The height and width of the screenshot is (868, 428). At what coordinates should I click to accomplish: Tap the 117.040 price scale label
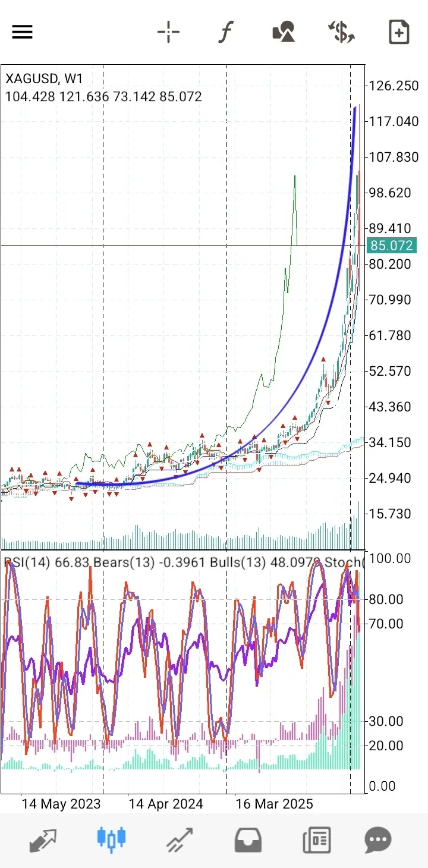[x=394, y=121]
